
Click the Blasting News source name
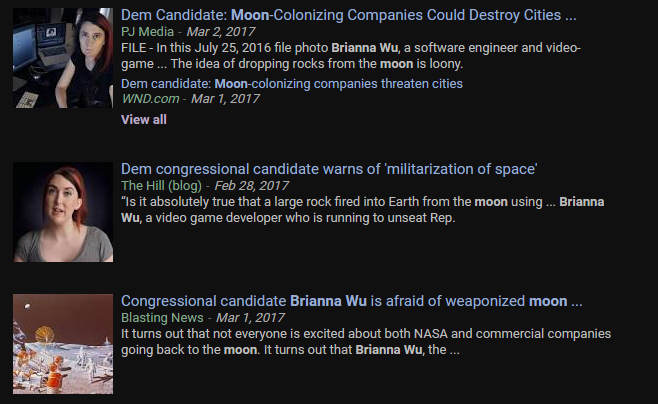162,318
